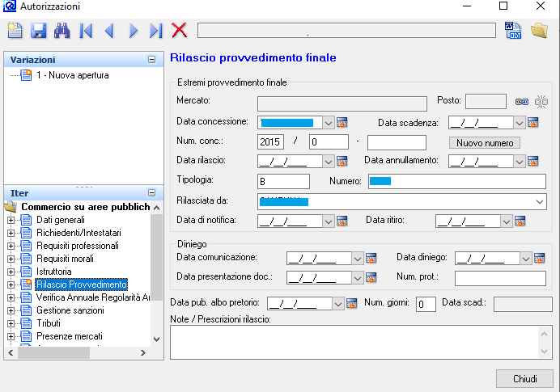
Task: Collapse the Iter panel
Action: (x=152, y=193)
